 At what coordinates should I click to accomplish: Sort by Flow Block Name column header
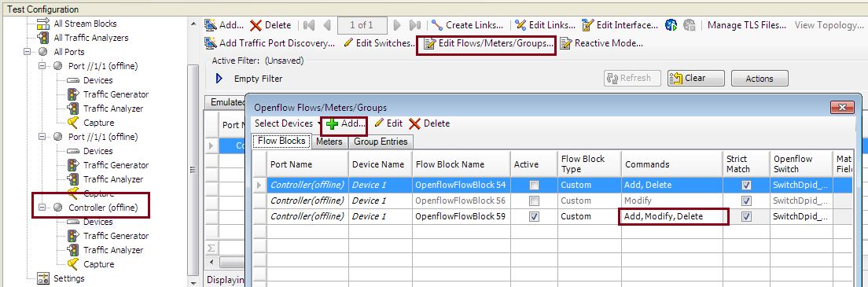pyautogui.click(x=461, y=164)
